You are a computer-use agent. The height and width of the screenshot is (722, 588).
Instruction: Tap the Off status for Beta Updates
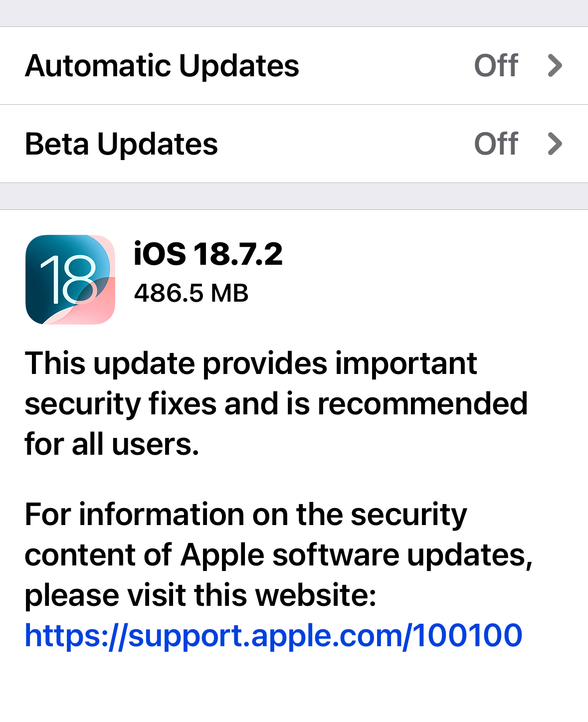coord(496,144)
